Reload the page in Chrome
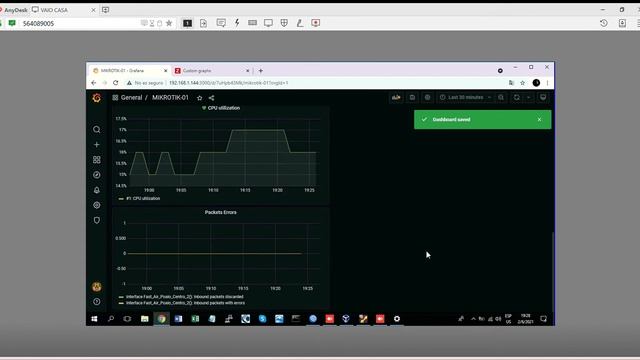640x360 pixels. coord(116,83)
